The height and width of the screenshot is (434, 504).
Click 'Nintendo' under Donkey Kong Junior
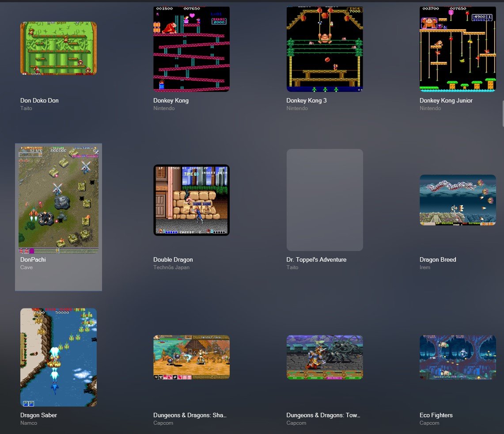[430, 108]
